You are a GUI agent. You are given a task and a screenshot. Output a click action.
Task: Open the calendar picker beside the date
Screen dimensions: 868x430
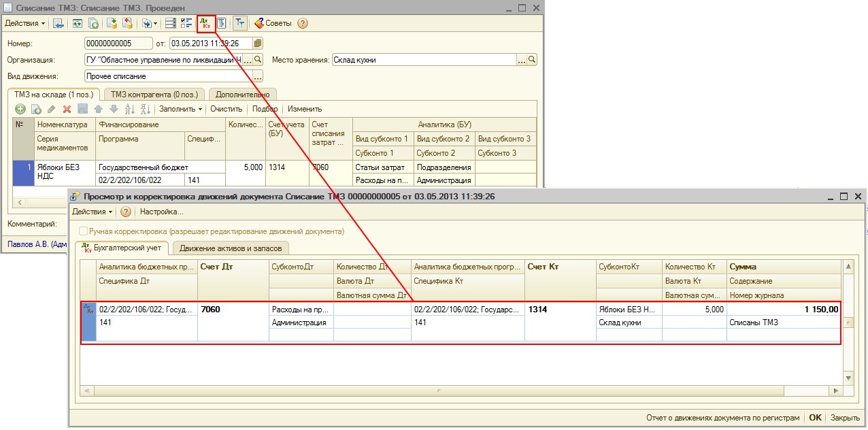(258, 44)
